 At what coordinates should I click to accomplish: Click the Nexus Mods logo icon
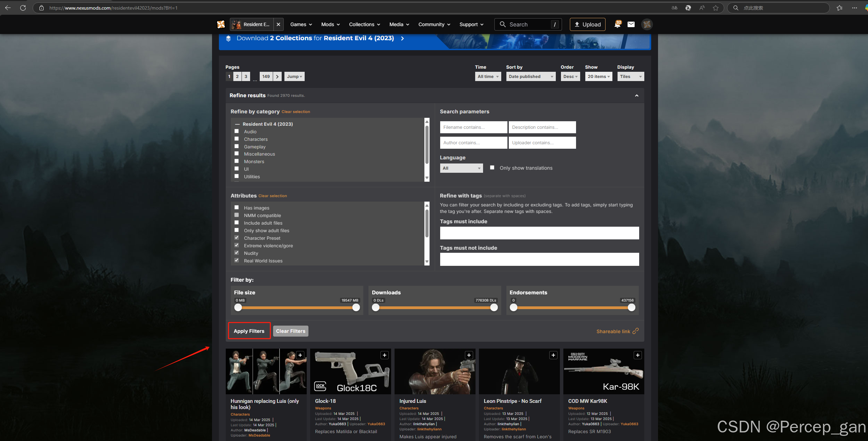point(221,24)
